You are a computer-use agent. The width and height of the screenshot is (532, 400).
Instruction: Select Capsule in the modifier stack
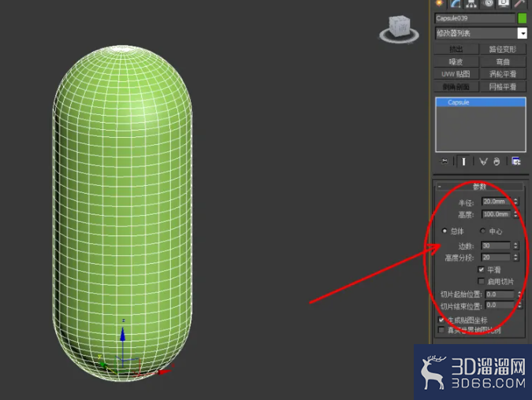tap(481, 102)
